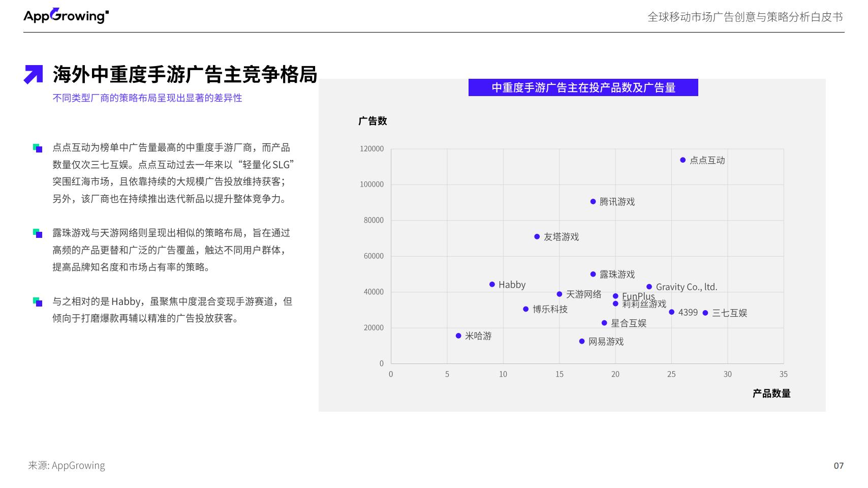Viewport: 868px width, 488px height.
Task: Select the 莉莉丝游戏 data point dot
Action: [615, 304]
